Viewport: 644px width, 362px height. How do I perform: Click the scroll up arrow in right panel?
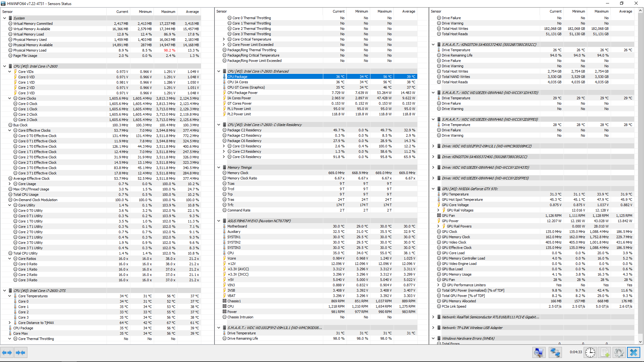point(640,11)
